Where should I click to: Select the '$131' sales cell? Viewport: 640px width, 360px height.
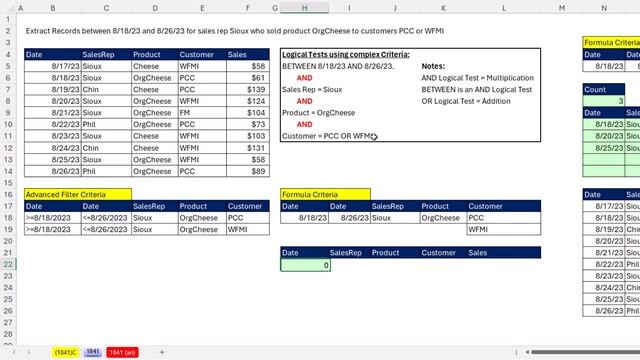coord(248,148)
